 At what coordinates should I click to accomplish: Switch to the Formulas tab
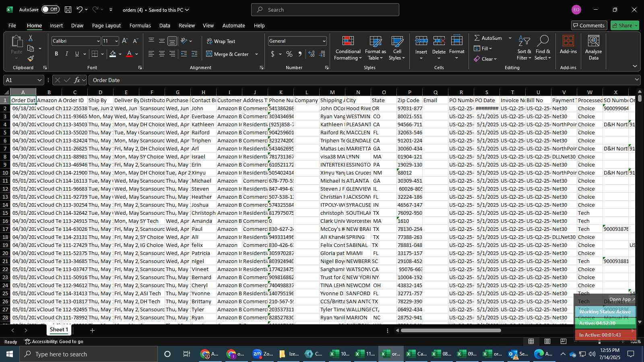coord(140,25)
